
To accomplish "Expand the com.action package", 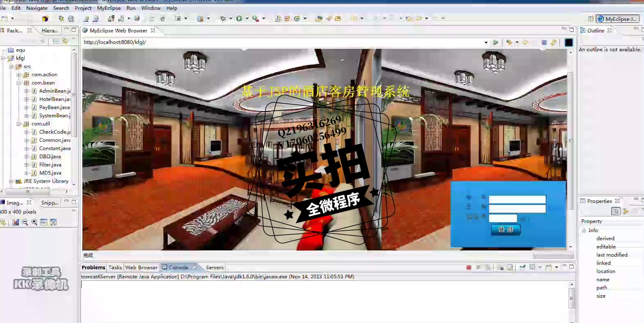I will click(x=18, y=75).
